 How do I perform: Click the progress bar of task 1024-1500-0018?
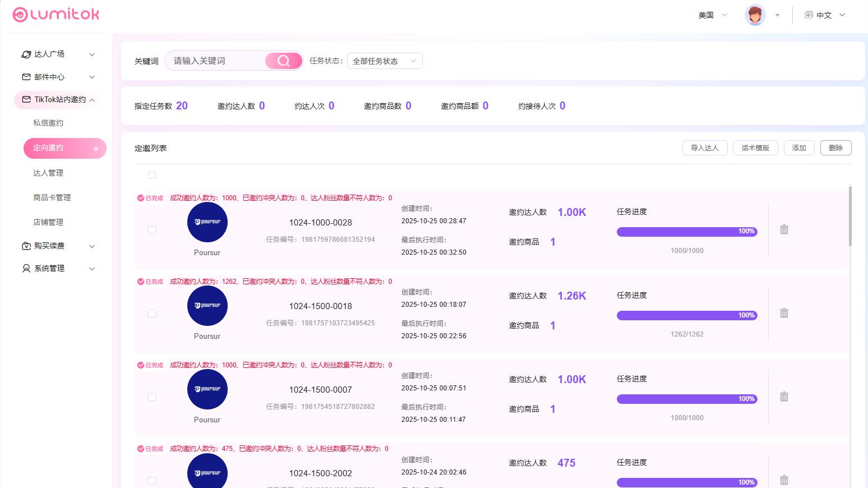coord(687,315)
